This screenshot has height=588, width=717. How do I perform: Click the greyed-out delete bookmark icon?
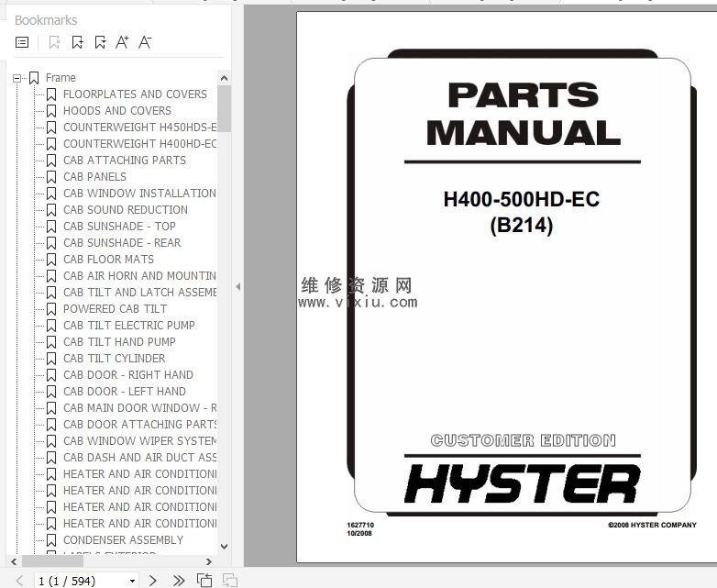coord(54,42)
